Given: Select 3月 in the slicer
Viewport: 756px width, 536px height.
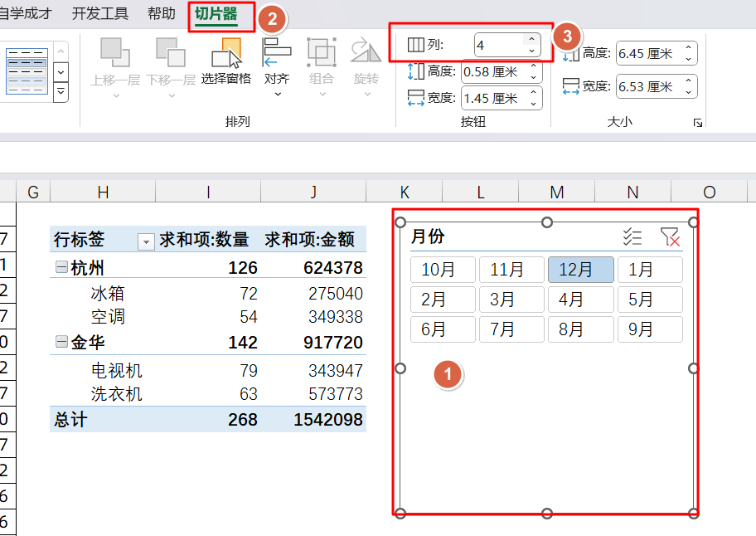Looking at the screenshot, I should pyautogui.click(x=512, y=300).
